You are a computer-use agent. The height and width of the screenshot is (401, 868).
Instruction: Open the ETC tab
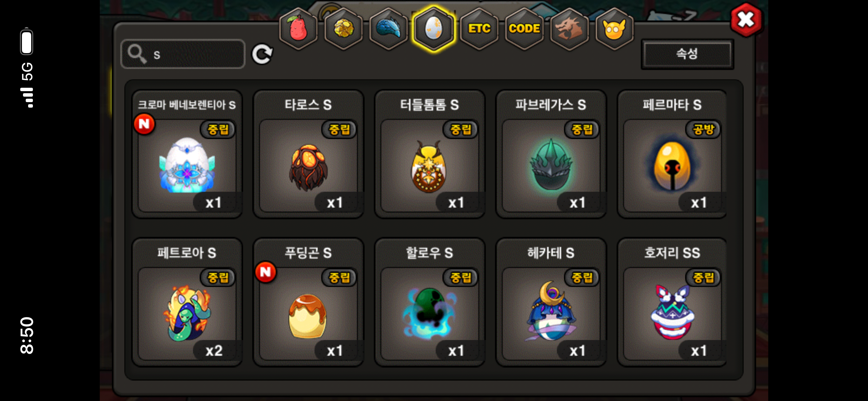[479, 29]
